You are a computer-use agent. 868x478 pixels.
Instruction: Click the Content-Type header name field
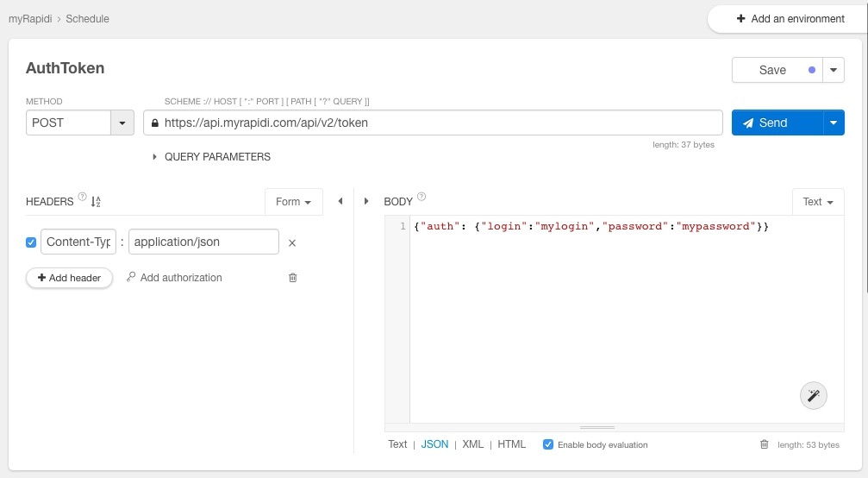coord(78,242)
